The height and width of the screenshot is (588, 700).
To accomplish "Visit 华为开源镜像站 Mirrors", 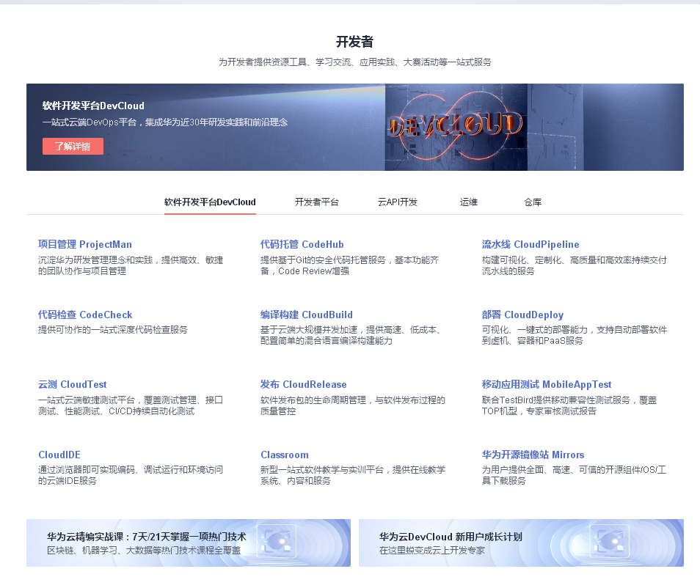I will 533,455.
